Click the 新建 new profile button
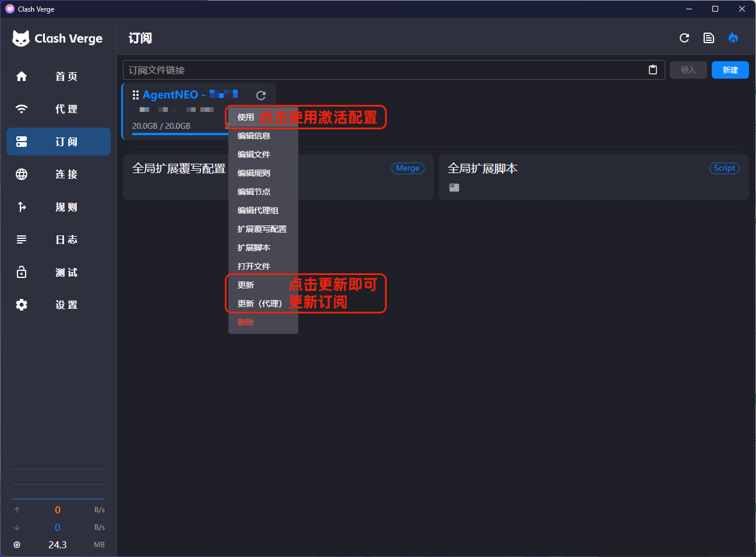This screenshot has width=756, height=557. pyautogui.click(x=730, y=70)
